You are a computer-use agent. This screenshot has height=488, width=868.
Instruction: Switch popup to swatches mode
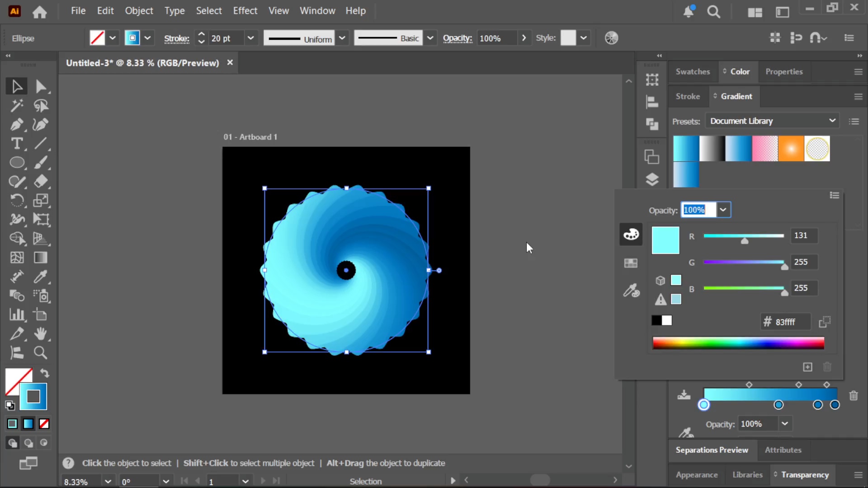631,263
